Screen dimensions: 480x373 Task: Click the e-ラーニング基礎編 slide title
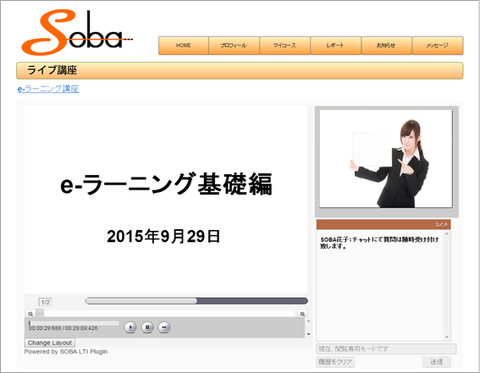[x=166, y=184]
